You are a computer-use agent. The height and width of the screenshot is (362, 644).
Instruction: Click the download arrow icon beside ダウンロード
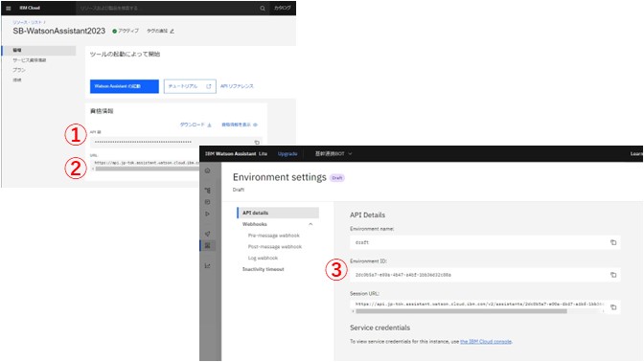pos(209,124)
